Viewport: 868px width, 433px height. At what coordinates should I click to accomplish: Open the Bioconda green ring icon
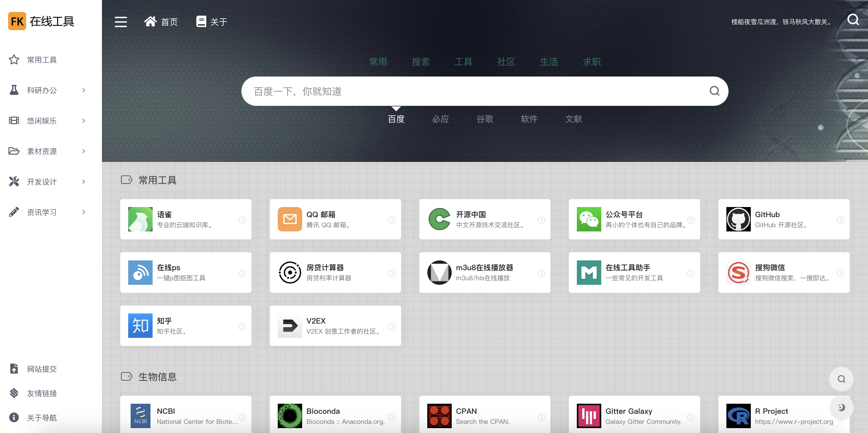(290, 416)
